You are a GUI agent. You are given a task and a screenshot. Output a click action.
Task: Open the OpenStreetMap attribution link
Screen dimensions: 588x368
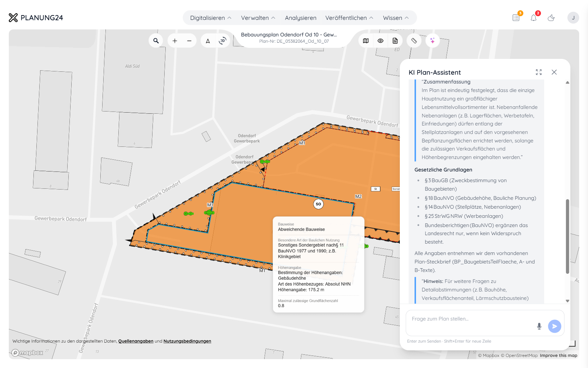[519, 355]
